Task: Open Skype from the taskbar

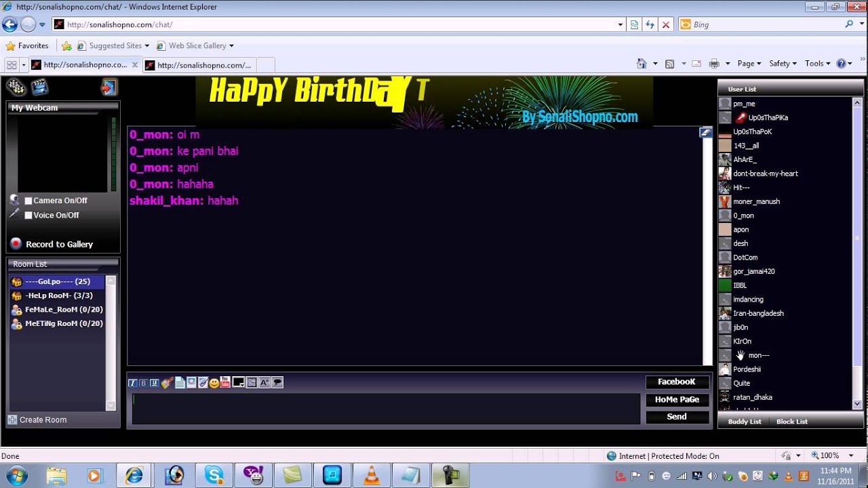Action: tap(214, 476)
